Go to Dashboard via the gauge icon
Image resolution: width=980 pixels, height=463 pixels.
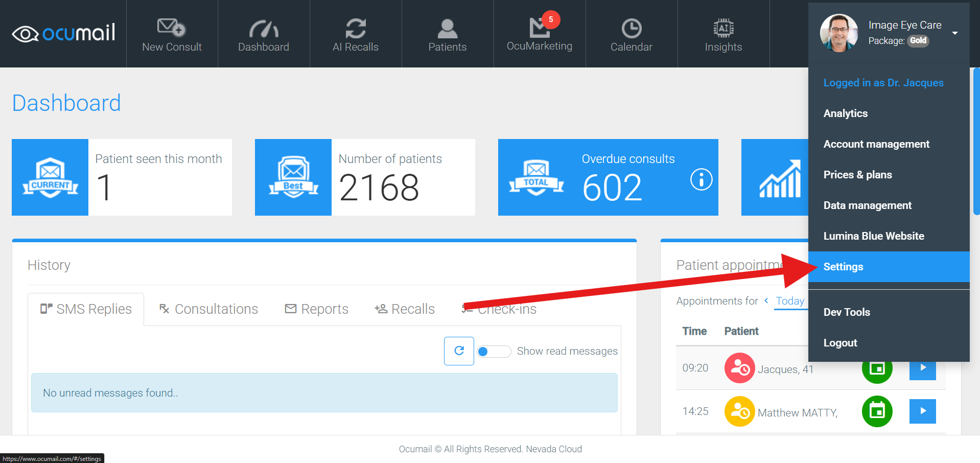(264, 34)
